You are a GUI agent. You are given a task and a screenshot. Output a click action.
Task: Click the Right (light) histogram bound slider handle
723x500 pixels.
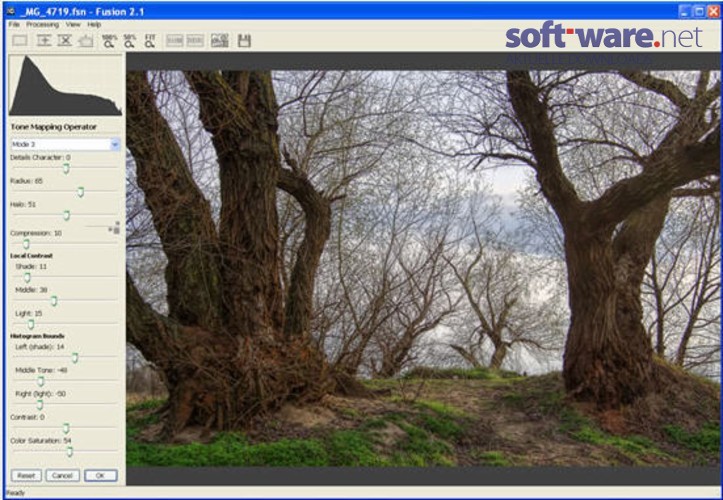(x=40, y=405)
